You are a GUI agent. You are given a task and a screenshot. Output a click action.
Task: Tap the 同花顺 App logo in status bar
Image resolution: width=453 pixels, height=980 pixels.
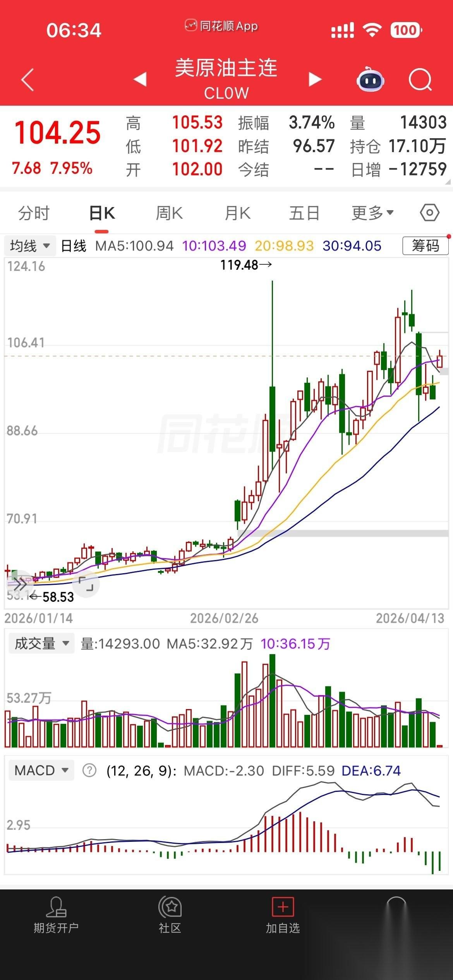[x=221, y=26]
